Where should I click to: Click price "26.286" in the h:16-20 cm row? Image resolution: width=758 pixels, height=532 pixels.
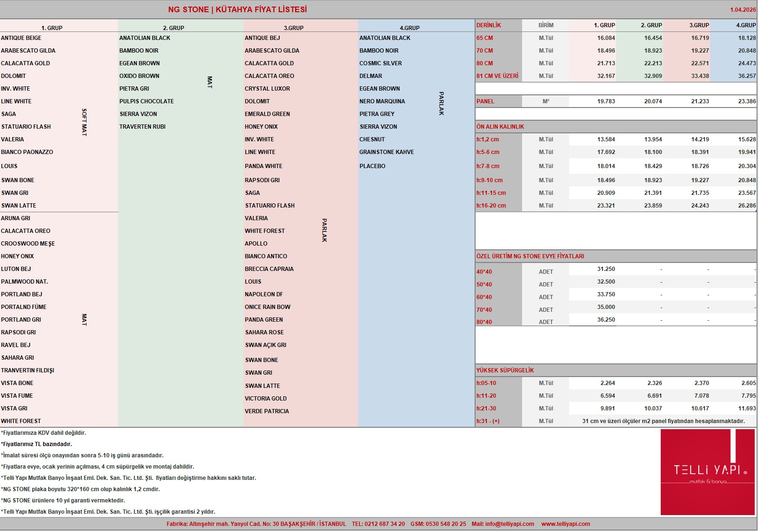747,206
